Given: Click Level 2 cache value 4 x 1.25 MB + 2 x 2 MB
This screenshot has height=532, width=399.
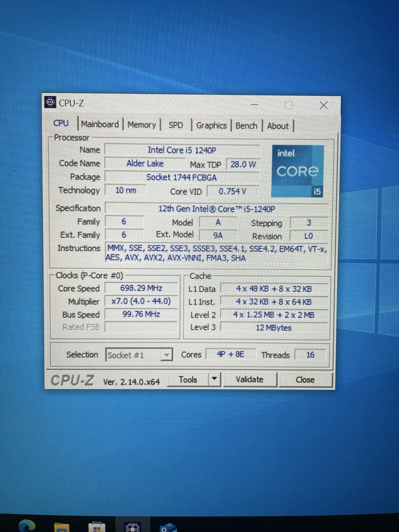Looking at the screenshot, I should (x=274, y=315).
